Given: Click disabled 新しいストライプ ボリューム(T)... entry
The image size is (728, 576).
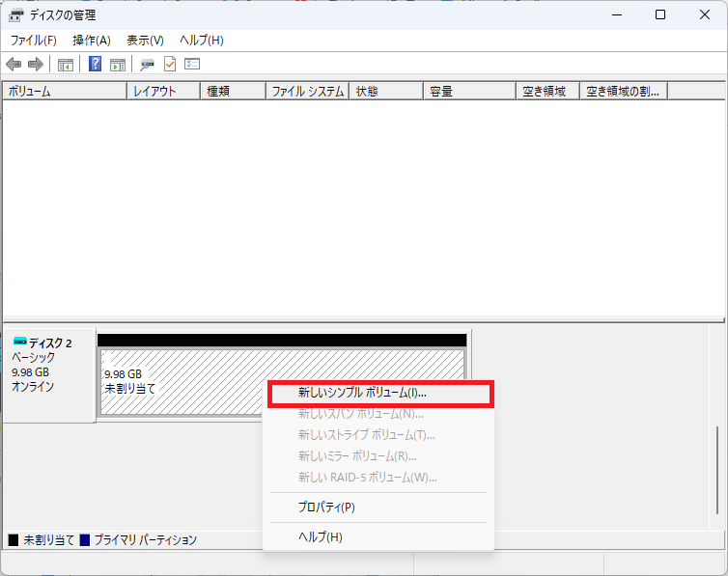Looking at the screenshot, I should [378, 435].
